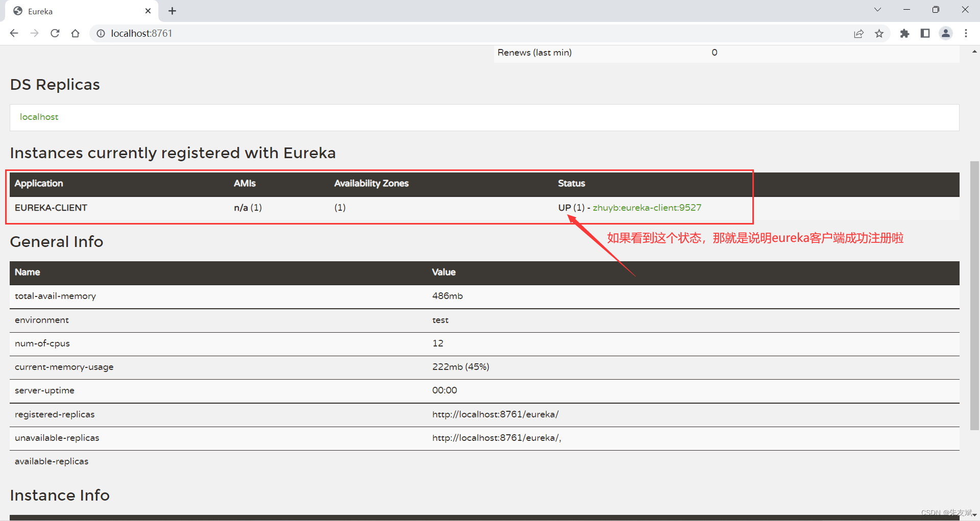Click the Status column header
980x521 pixels.
(571, 183)
